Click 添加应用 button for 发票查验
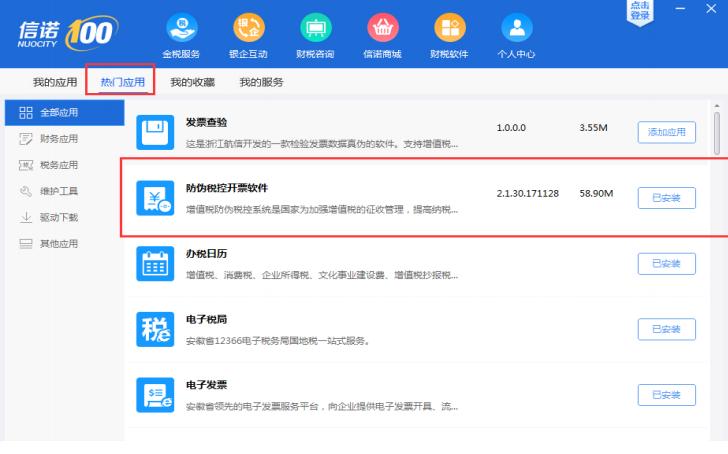Image resolution: width=728 pixels, height=454 pixels. [666, 132]
